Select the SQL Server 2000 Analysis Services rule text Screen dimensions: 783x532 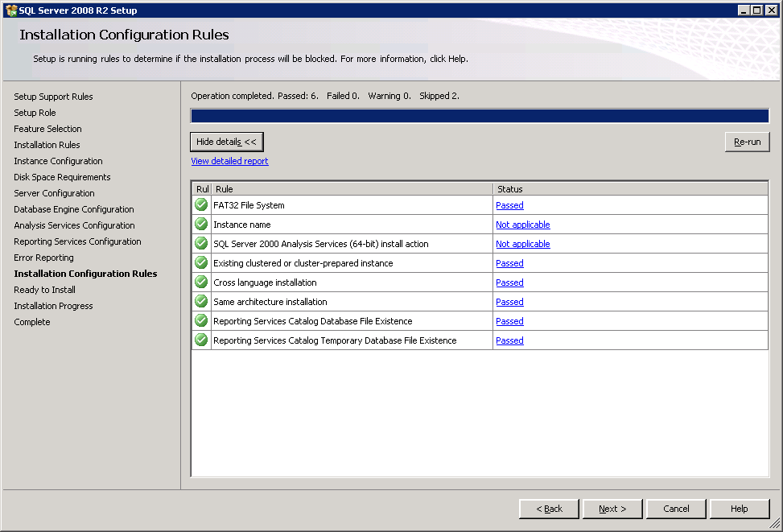[321, 244]
